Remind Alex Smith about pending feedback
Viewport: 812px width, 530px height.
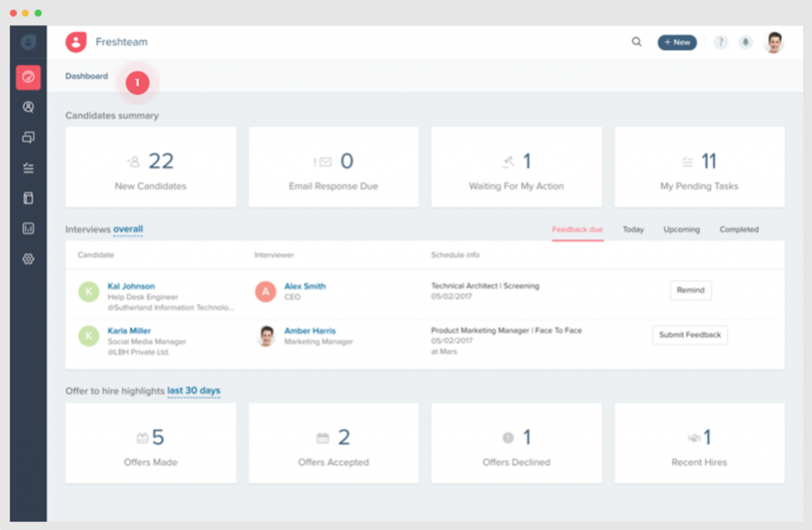(x=690, y=290)
